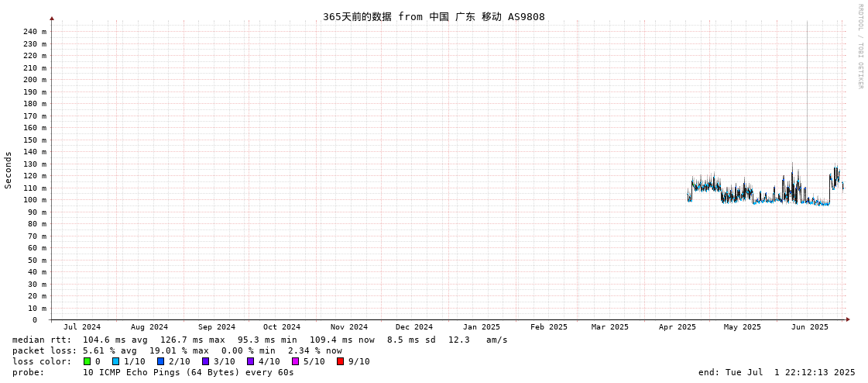
Task: Click the Dec 2024 axis label
Action: (414, 327)
